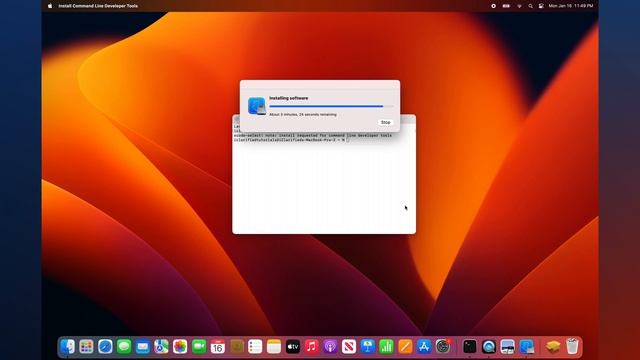Open Photos from the Dock
Image resolution: width=640 pixels, height=360 pixels.
(180, 347)
